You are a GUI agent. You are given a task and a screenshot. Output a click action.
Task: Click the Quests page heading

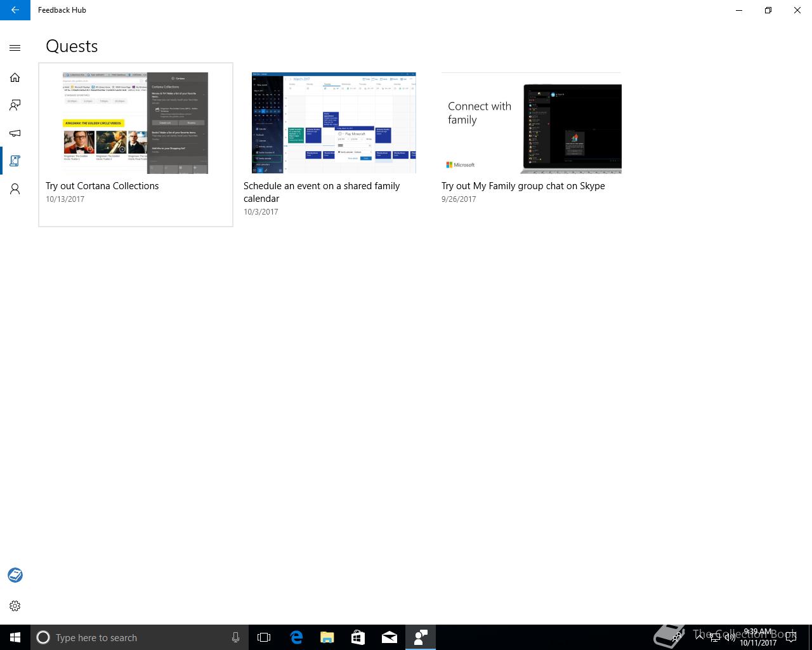coord(72,46)
